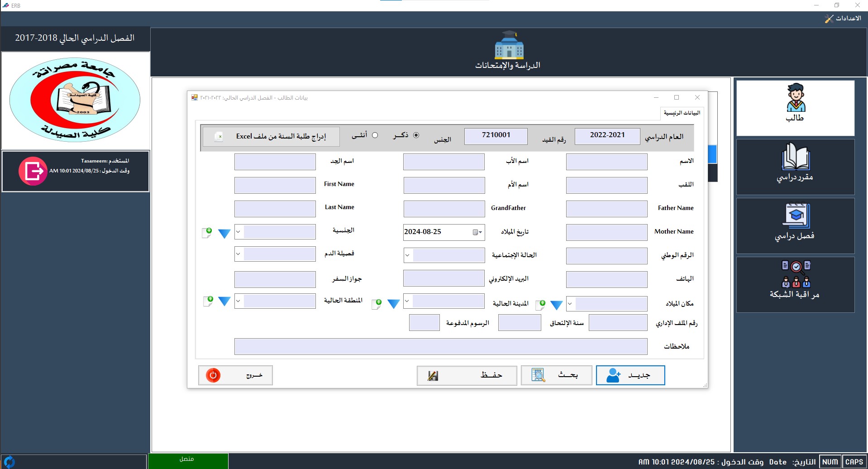Click the ملاحظات notes input field
This screenshot has width=868, height=469.
[x=441, y=346]
